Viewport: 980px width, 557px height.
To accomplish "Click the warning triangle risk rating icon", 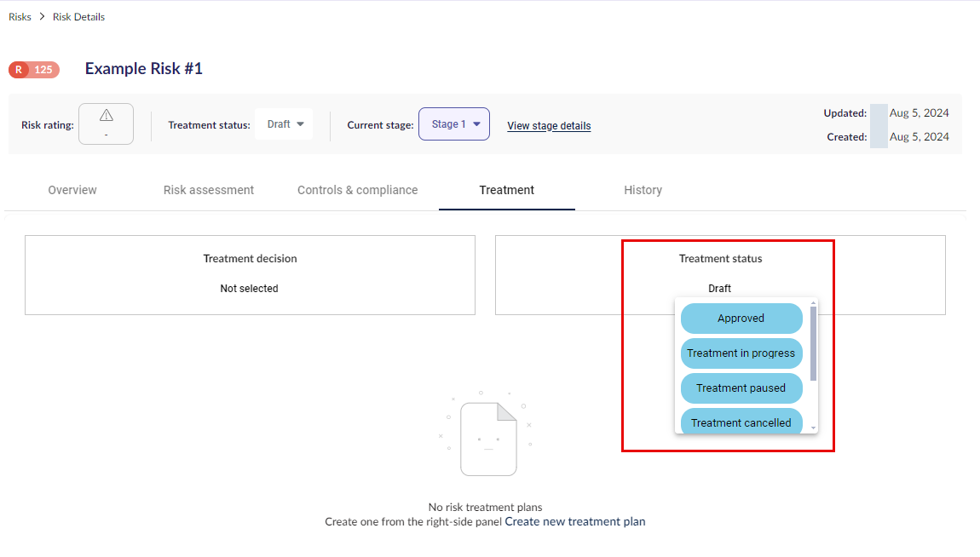I will point(107,116).
